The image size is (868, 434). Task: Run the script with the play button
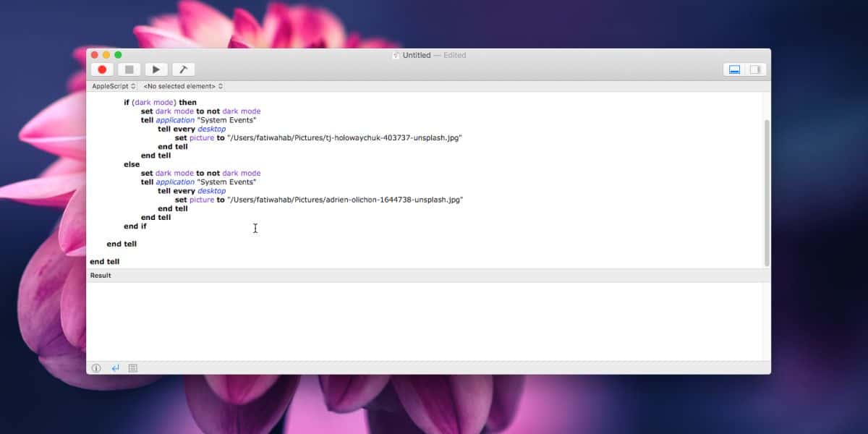156,69
